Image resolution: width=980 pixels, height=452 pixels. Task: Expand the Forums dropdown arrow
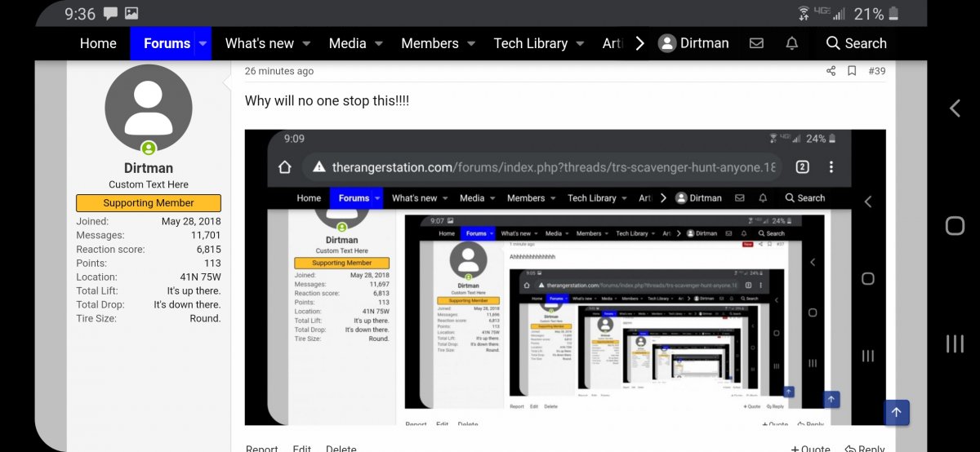point(203,43)
